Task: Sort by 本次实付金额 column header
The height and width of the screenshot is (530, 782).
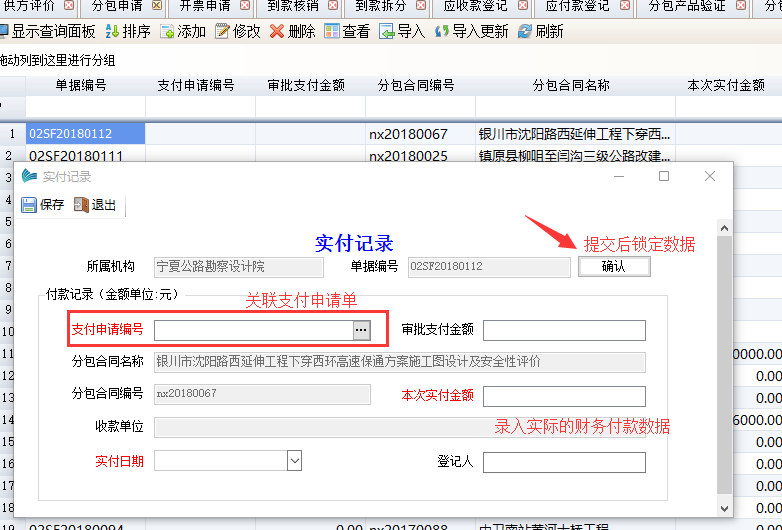Action: click(x=729, y=86)
